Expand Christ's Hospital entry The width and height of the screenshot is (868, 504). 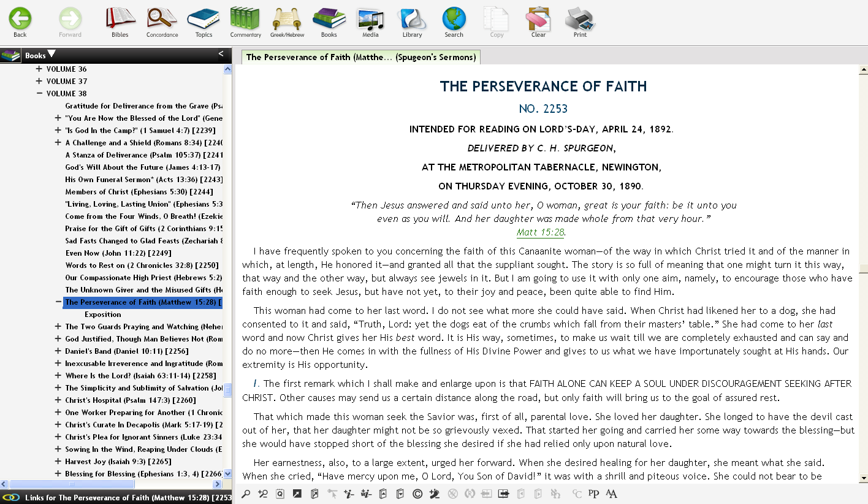point(58,400)
